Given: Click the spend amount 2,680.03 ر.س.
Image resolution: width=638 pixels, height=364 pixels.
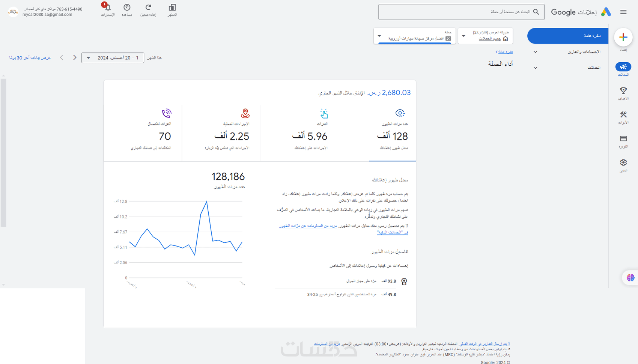Looking at the screenshot, I should point(389,93).
